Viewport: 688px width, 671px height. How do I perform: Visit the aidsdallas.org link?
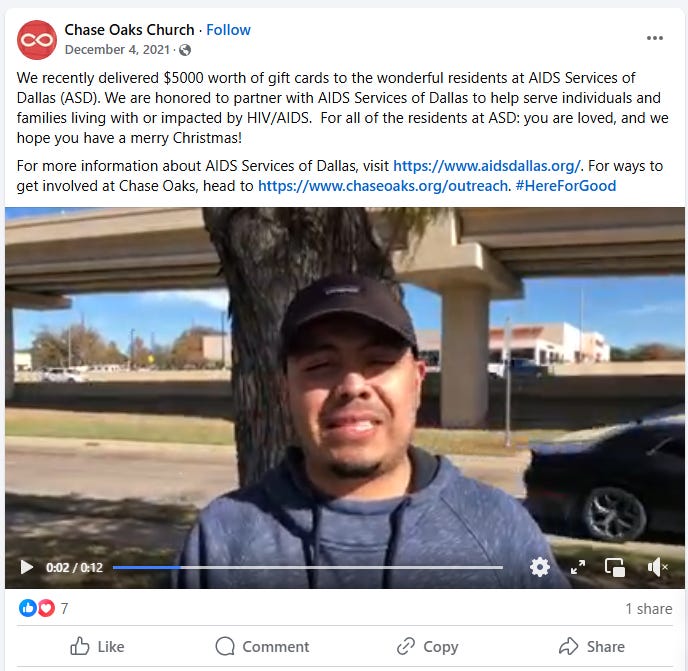click(487, 166)
